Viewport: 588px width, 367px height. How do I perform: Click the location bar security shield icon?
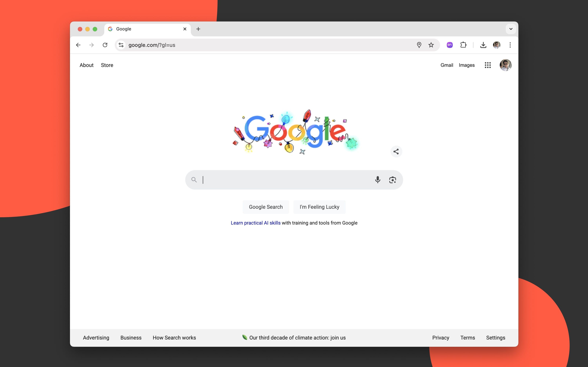(x=121, y=45)
